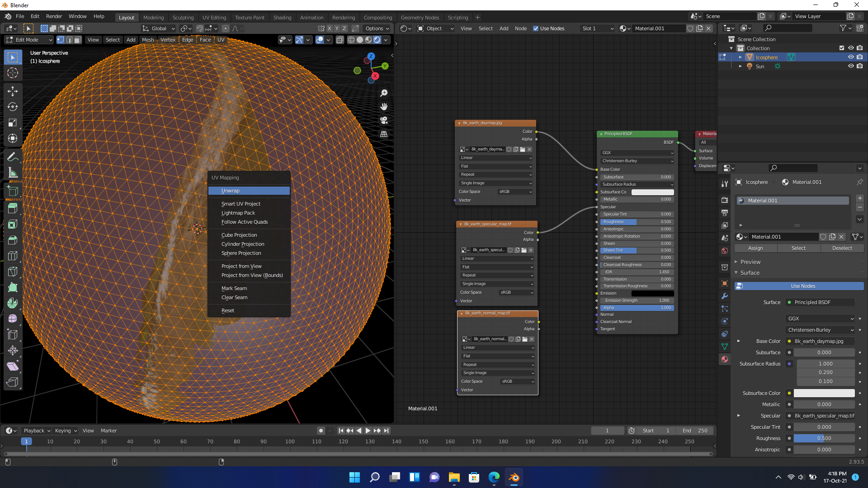
Task: Click the Use Nodes button in properties
Action: [x=799, y=286]
